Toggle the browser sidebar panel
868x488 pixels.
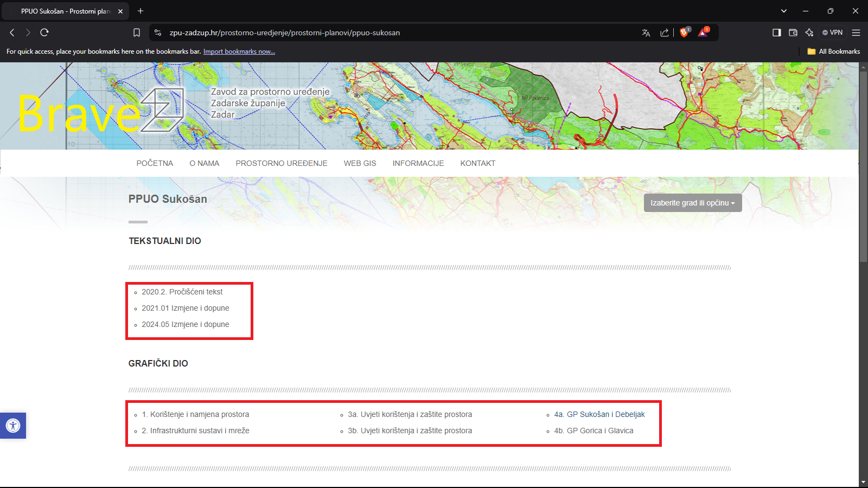coord(776,33)
